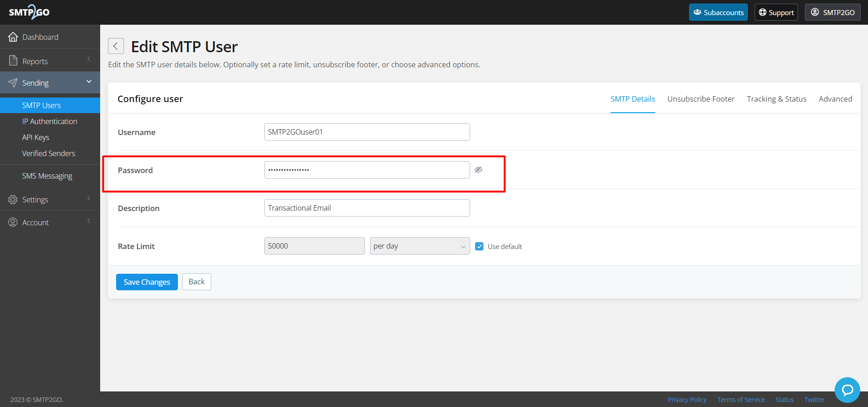Screen dimensions: 868x407
Task: Expand the Account menu chevron
Action: tap(89, 221)
